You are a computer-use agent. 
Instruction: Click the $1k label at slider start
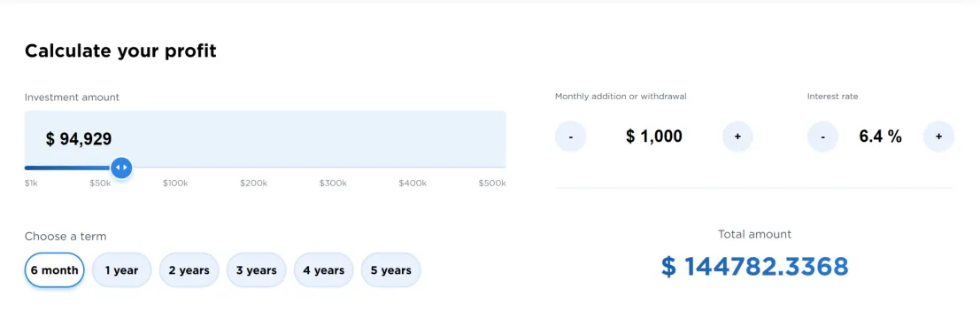click(x=31, y=183)
